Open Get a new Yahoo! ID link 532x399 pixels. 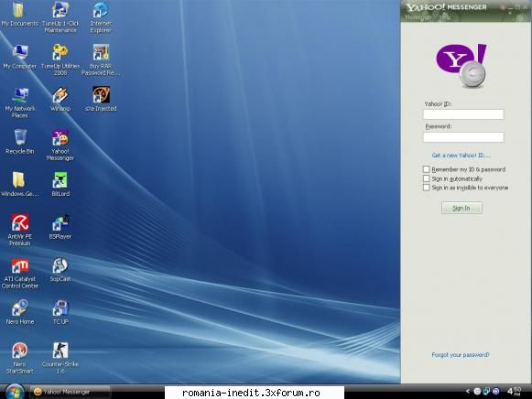(461, 156)
